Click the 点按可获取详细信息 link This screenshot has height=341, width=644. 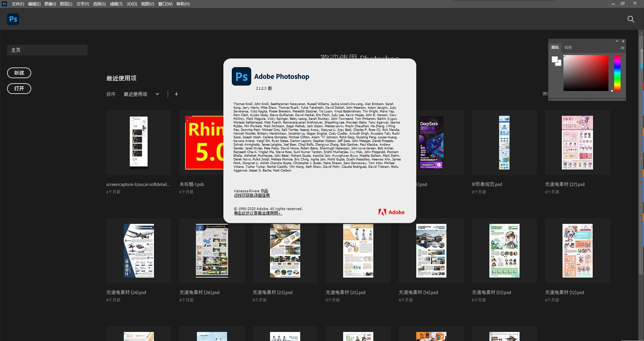[x=252, y=195]
